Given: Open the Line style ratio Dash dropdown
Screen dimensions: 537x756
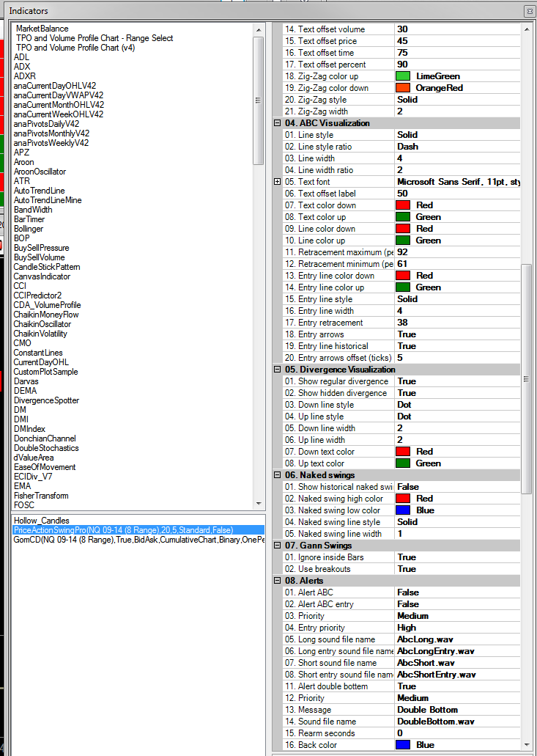Looking at the screenshot, I should pyautogui.click(x=457, y=147).
